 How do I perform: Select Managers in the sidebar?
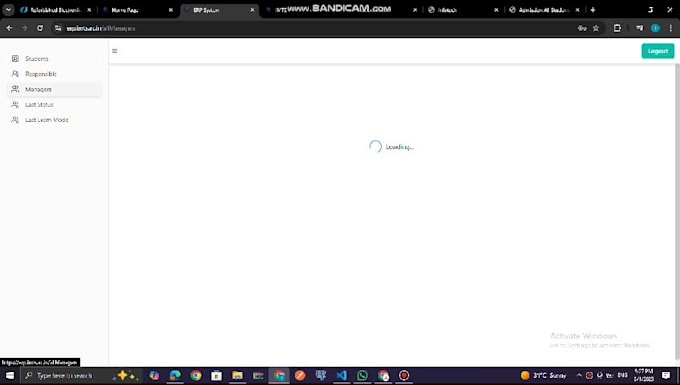[54, 89]
